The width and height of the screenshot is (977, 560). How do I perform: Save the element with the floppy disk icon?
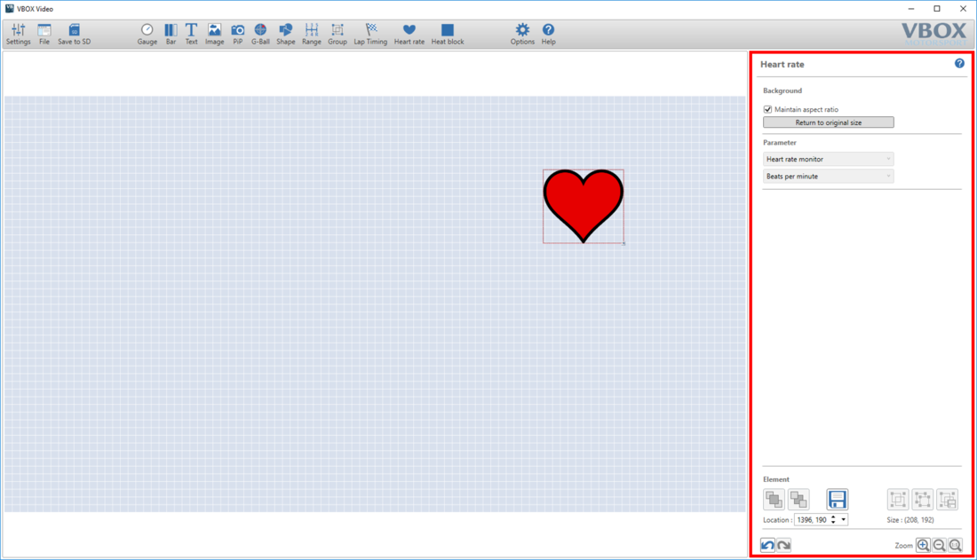(x=838, y=499)
